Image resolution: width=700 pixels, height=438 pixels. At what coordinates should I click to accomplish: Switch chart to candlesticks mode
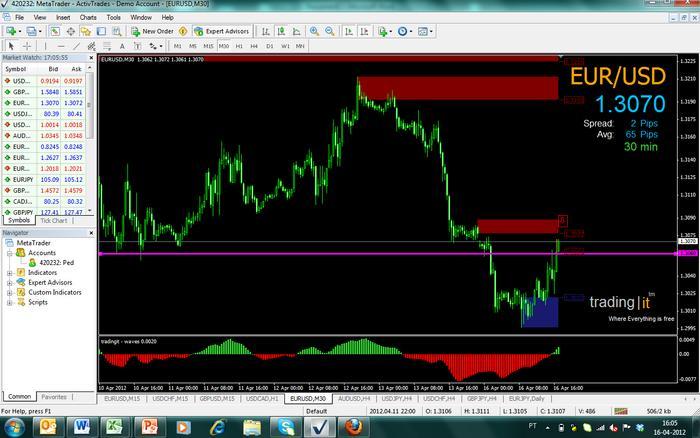[x=281, y=31]
